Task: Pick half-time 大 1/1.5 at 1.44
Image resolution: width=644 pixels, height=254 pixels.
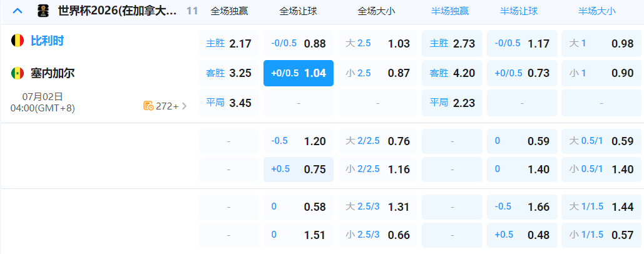Action: [601, 207]
